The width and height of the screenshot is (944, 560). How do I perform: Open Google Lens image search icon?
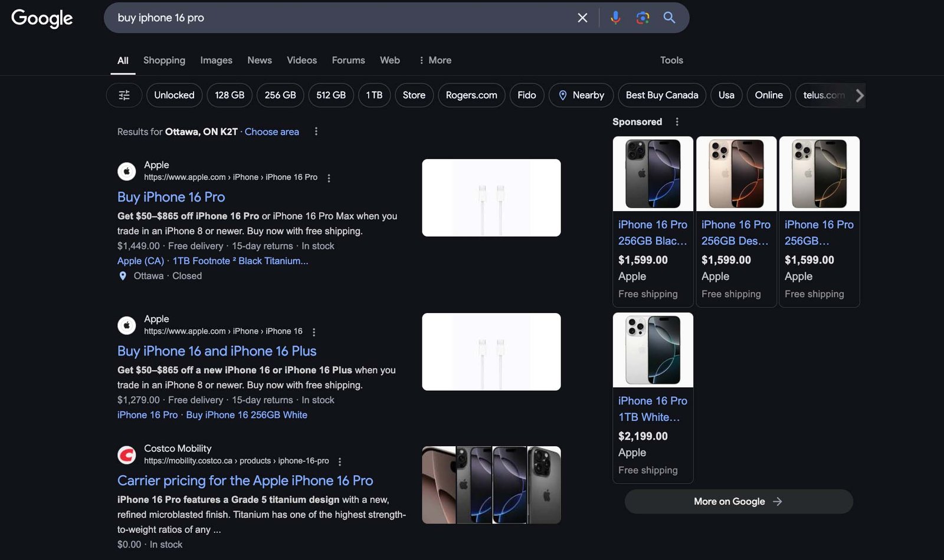[x=643, y=18]
